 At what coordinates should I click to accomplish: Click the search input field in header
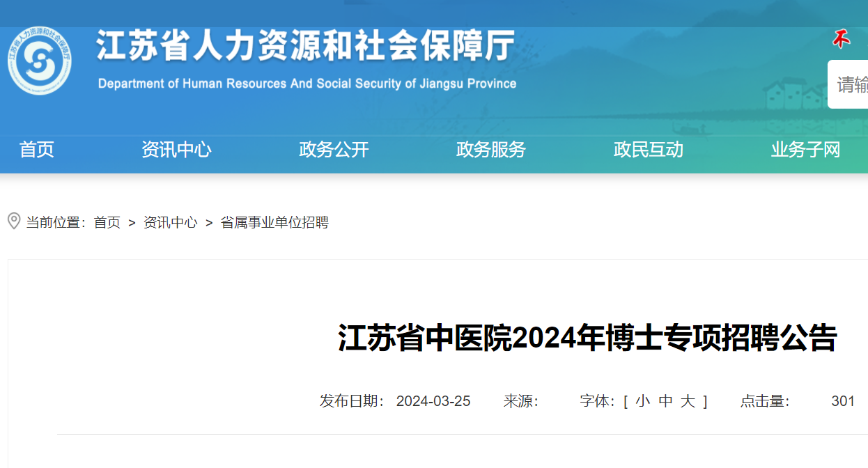[x=848, y=84]
